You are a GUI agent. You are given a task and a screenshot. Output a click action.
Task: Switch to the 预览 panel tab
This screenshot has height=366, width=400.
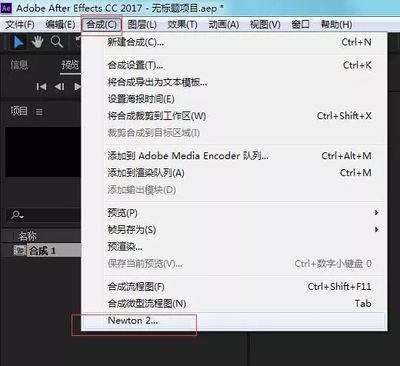[x=70, y=65]
